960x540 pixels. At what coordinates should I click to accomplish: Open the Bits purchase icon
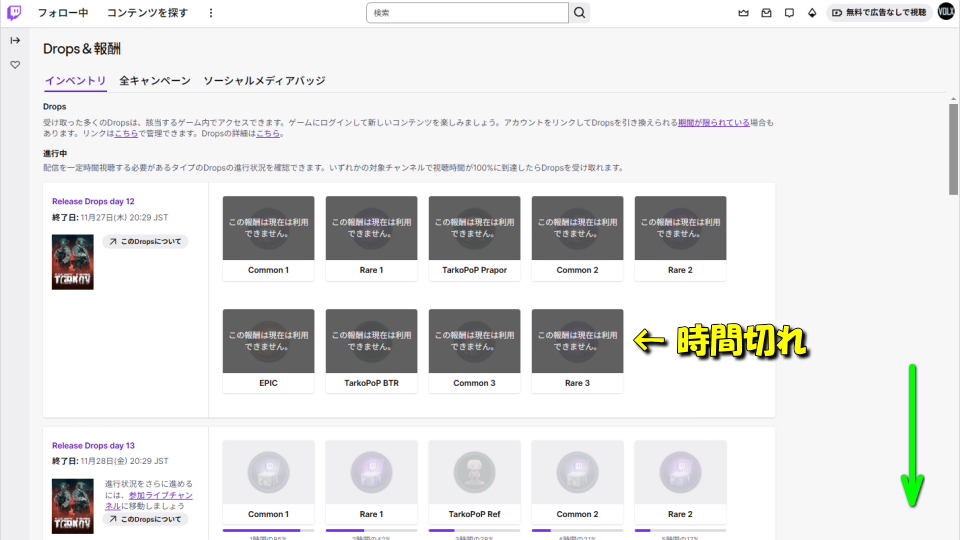(812, 13)
